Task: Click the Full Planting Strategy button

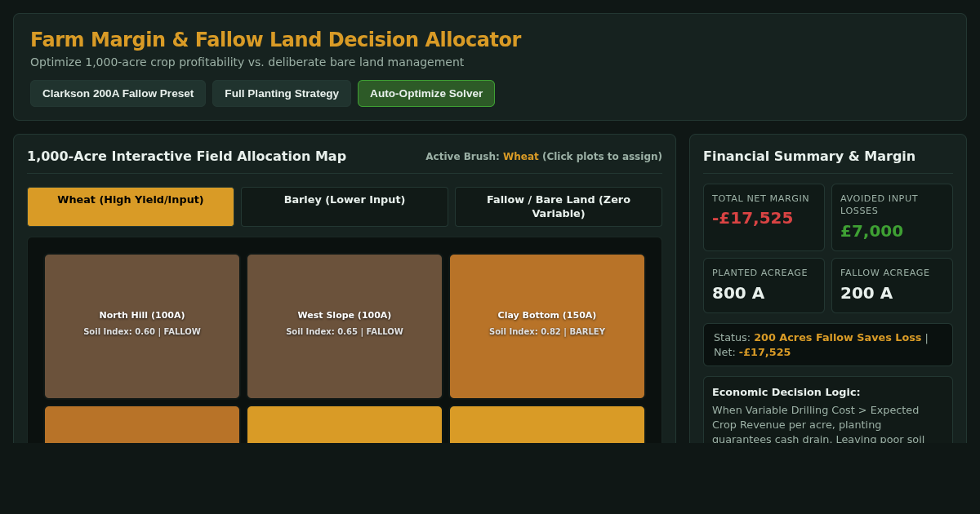Action: coord(282,94)
